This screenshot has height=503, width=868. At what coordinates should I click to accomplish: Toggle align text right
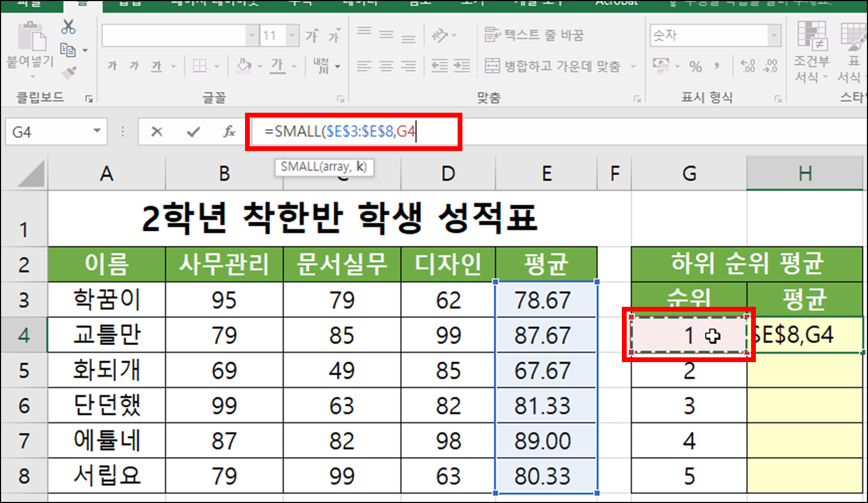click(408, 66)
